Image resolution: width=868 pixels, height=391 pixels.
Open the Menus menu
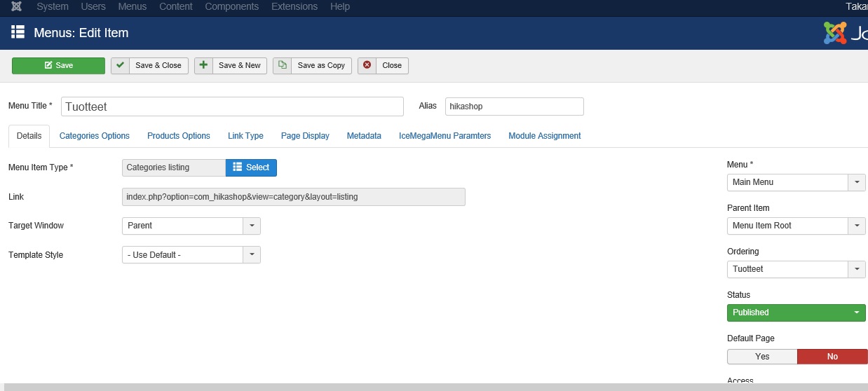pos(133,6)
